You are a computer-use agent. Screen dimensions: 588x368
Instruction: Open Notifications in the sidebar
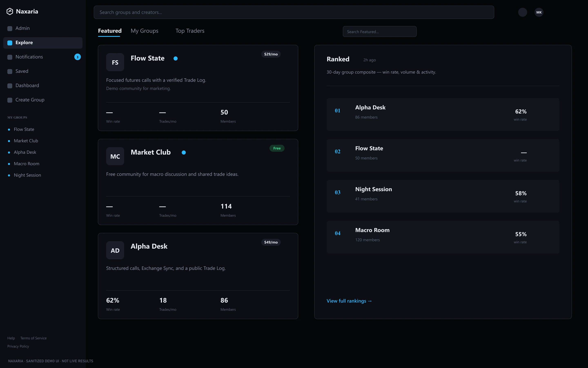[x=43, y=57]
